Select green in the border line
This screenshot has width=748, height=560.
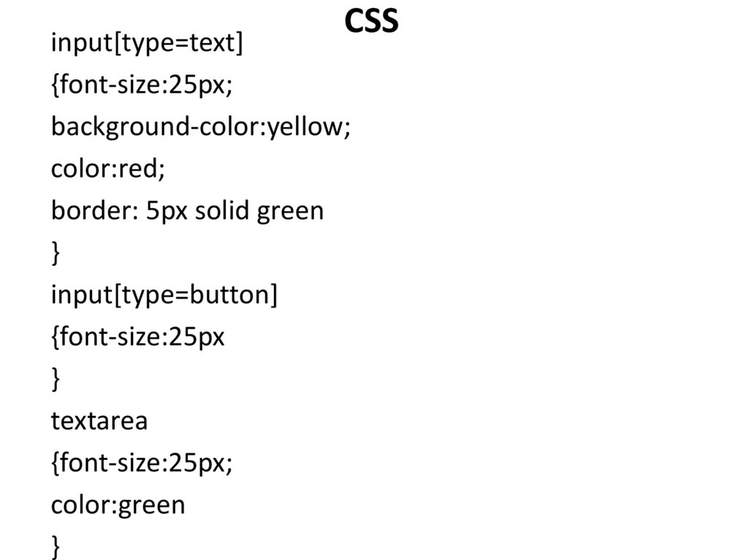(x=290, y=212)
